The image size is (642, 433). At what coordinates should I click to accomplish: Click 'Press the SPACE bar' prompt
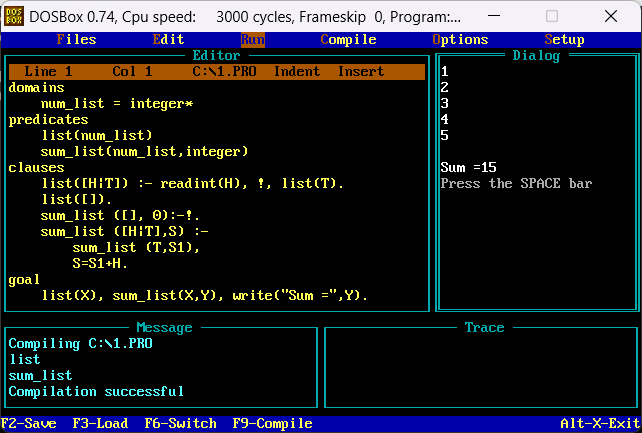[x=516, y=184]
